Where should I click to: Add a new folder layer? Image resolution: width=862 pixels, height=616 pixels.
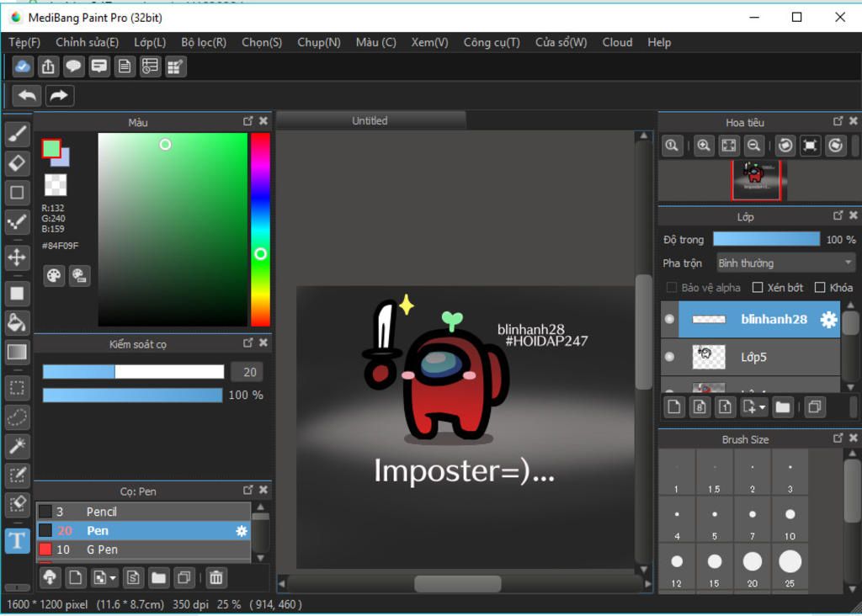(783, 407)
